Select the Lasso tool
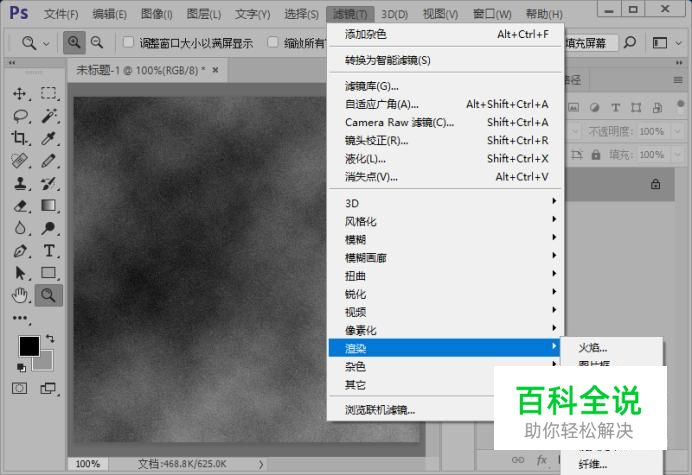 [20, 116]
